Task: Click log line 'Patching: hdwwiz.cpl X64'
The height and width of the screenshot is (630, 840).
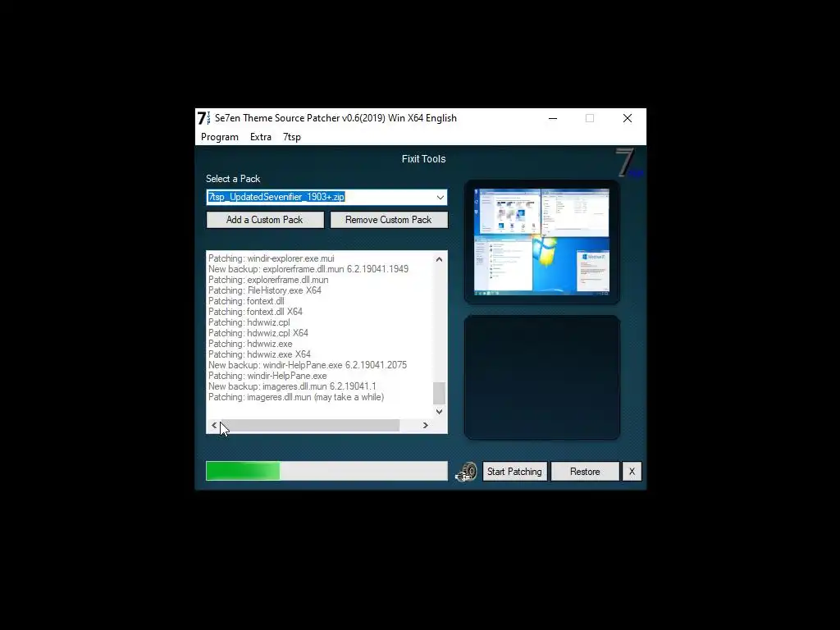Action: (x=258, y=333)
